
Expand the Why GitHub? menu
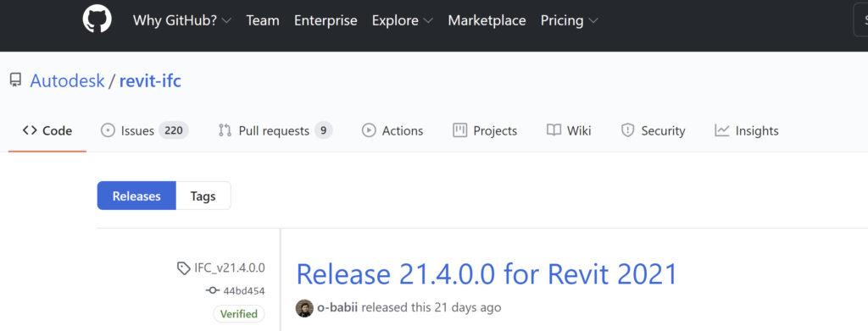click(182, 20)
